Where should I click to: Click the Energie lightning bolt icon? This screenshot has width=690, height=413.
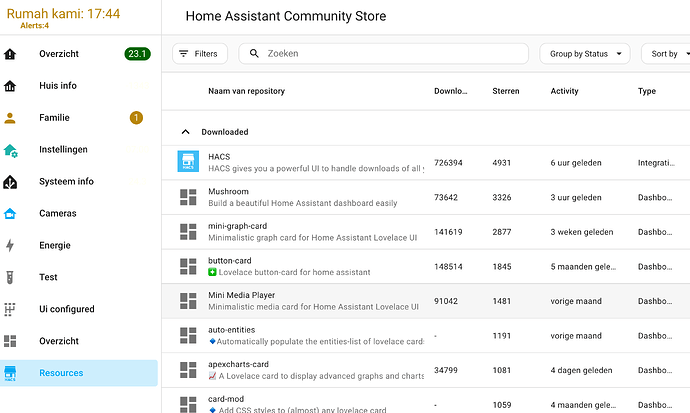pyautogui.click(x=10, y=245)
